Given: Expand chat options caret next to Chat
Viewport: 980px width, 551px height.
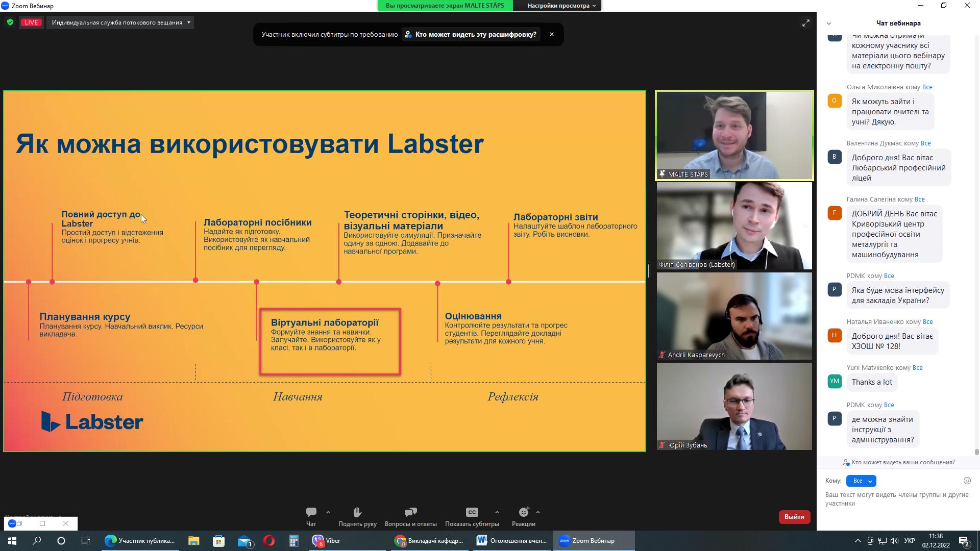Looking at the screenshot, I should (328, 512).
